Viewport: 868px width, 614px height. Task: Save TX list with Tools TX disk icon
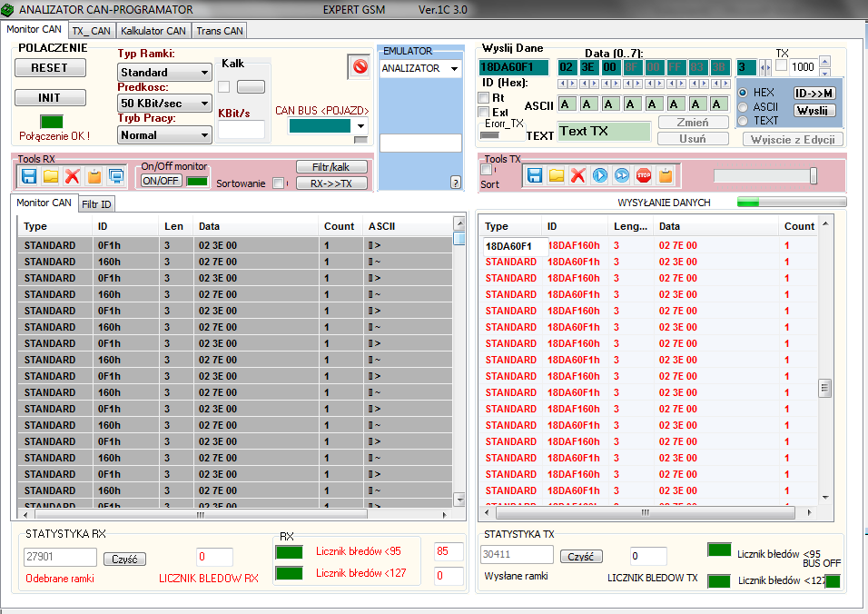click(x=534, y=175)
